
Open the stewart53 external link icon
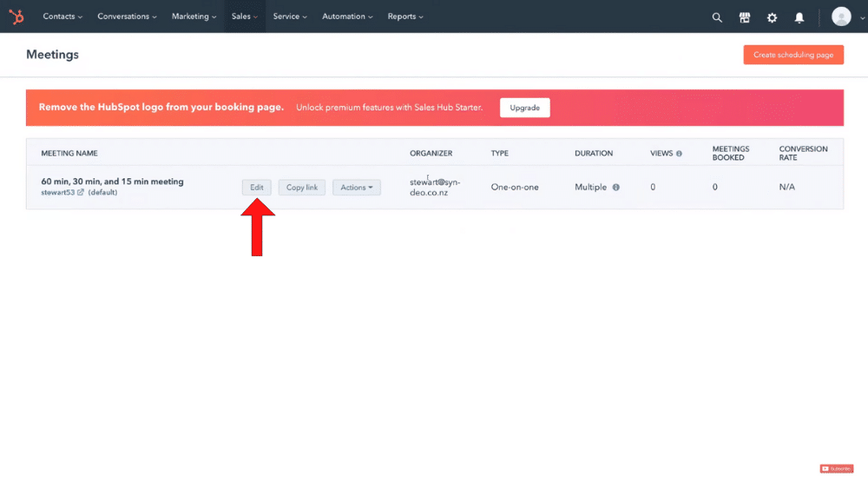80,192
